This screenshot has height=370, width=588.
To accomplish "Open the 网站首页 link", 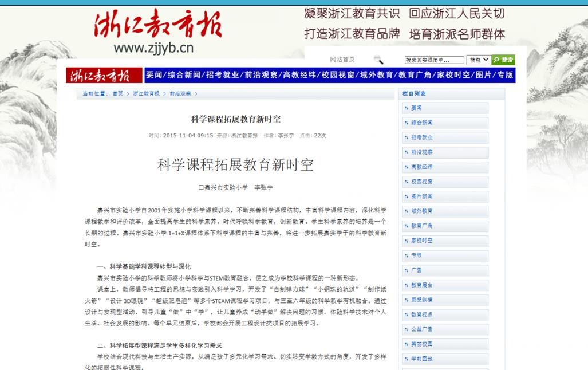I will pos(342,60).
